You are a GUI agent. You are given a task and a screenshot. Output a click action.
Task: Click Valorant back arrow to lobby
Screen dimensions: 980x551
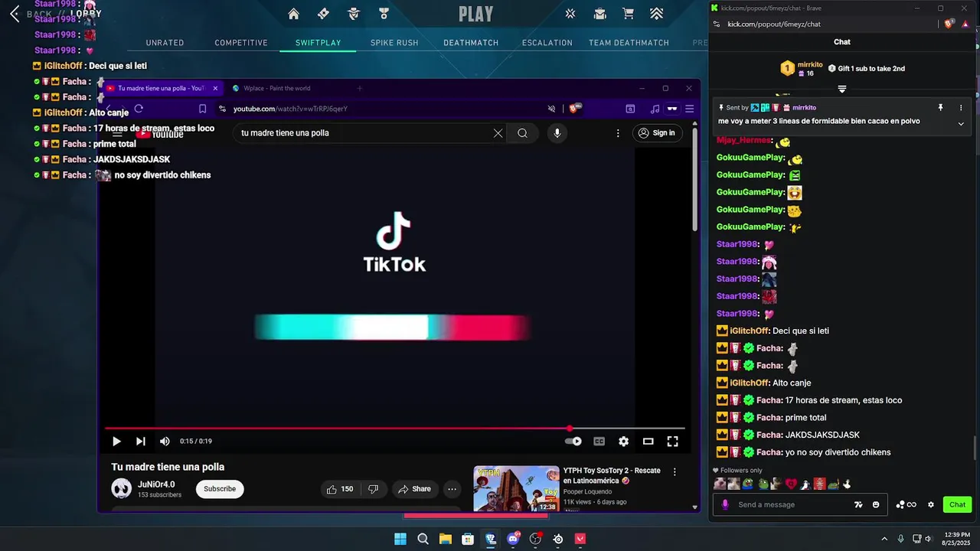[x=15, y=14]
